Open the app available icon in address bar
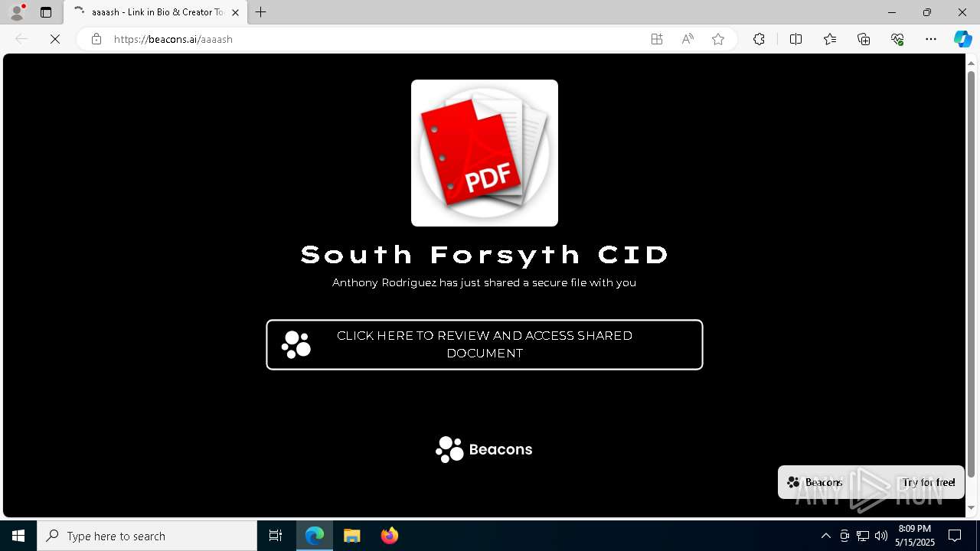Screen dimensions: 980x551 click(x=657, y=39)
